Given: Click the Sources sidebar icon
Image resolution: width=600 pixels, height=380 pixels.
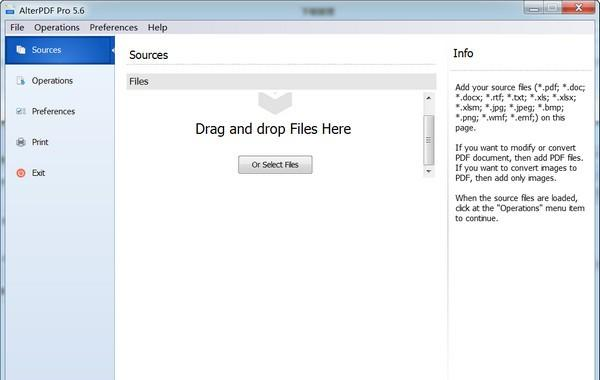Looking at the screenshot, I should [x=21, y=50].
